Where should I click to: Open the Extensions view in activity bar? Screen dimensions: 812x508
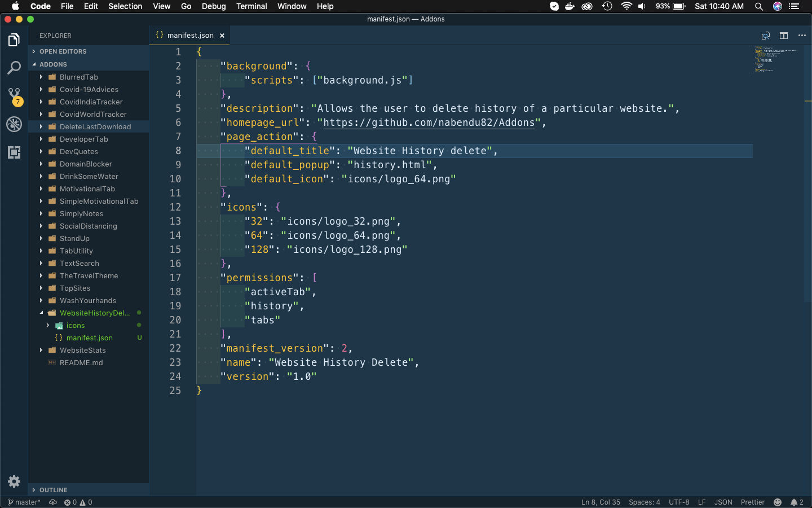point(14,152)
